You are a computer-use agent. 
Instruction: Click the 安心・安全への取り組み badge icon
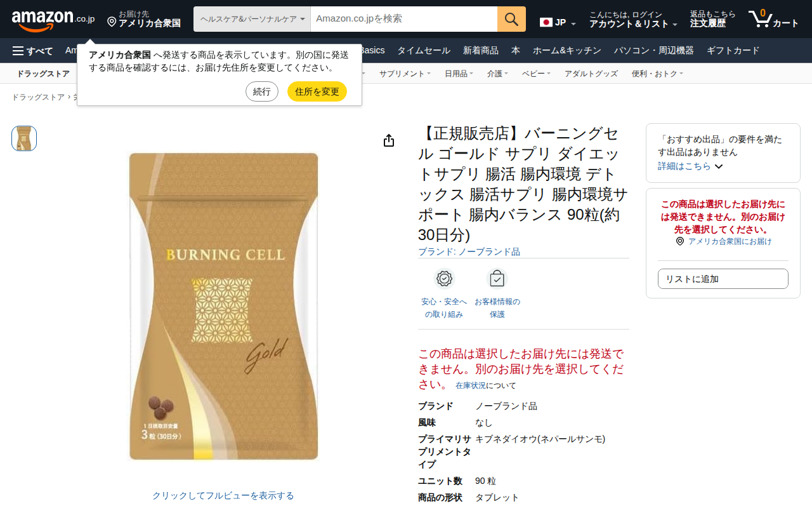(x=444, y=278)
